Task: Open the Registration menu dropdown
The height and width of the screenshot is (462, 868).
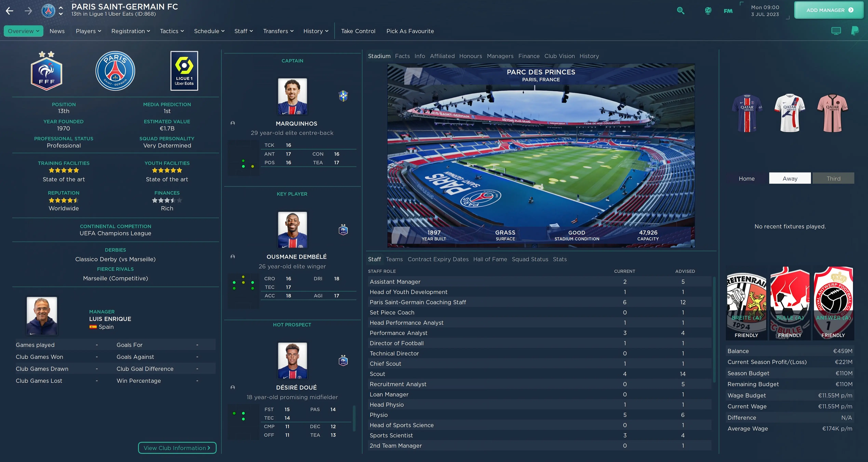Action: [131, 31]
